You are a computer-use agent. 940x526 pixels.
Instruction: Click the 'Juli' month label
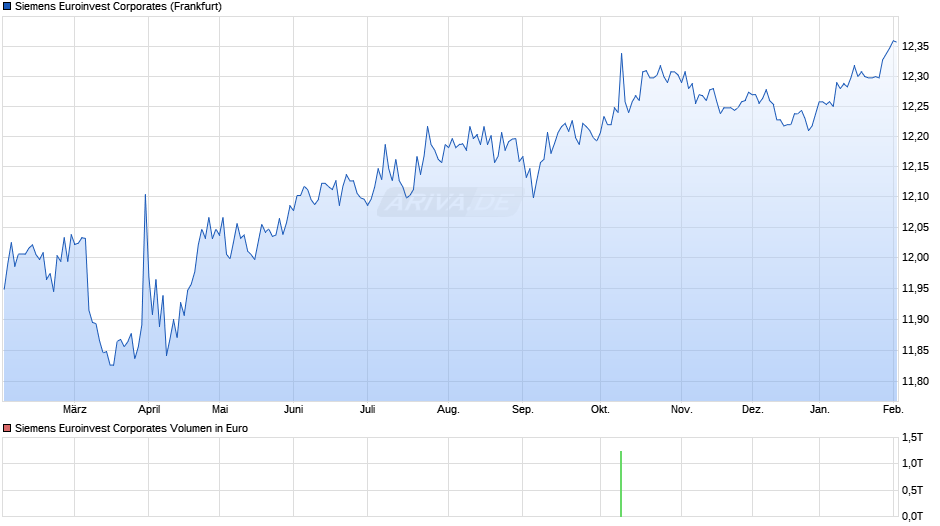point(367,409)
